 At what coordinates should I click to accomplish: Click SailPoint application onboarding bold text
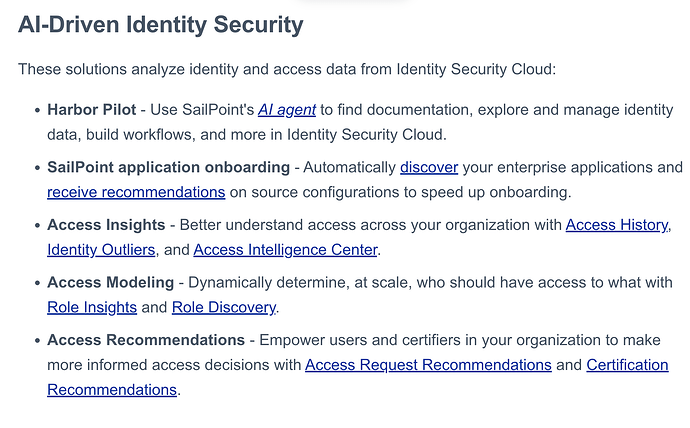click(x=169, y=167)
